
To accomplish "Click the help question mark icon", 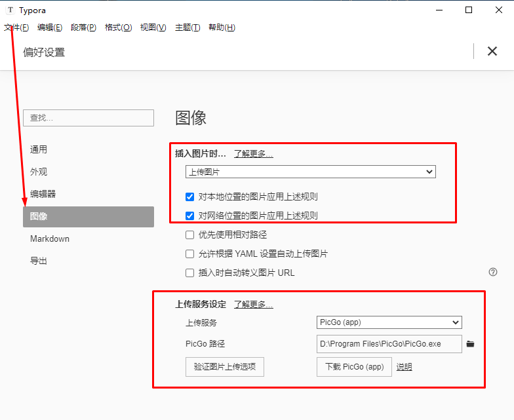I will (x=493, y=272).
